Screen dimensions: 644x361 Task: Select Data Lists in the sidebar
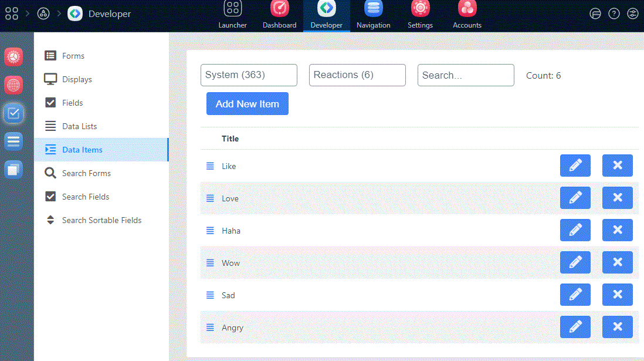coord(79,126)
